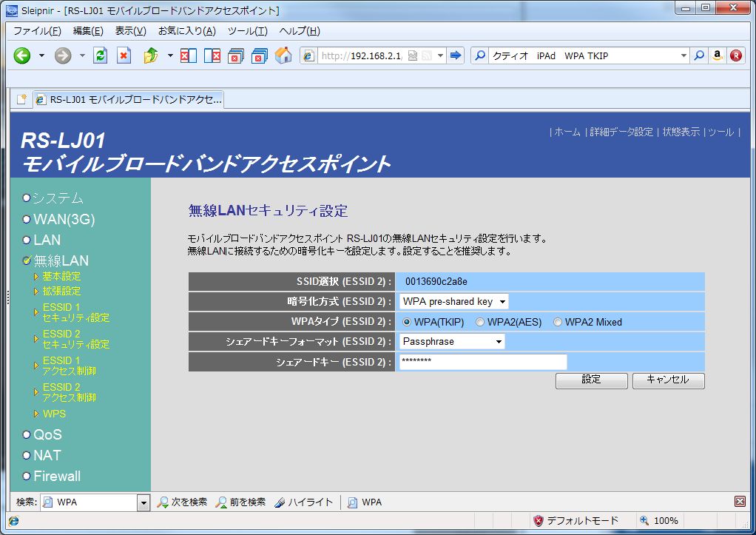Go to home page via house icon
The width and height of the screenshot is (756, 535).
tap(283, 55)
